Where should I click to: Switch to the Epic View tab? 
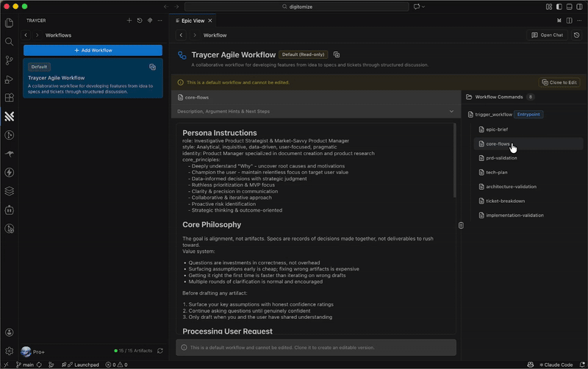193,21
